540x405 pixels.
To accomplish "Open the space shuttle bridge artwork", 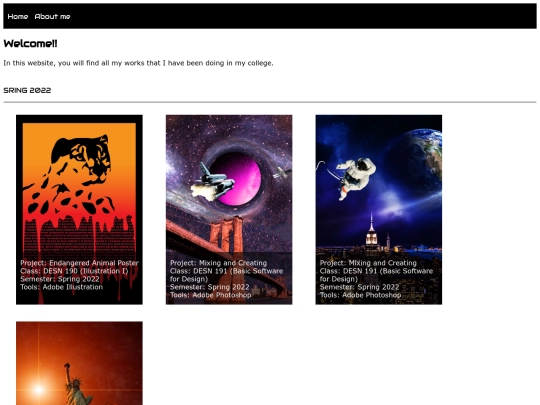I will [x=229, y=209].
